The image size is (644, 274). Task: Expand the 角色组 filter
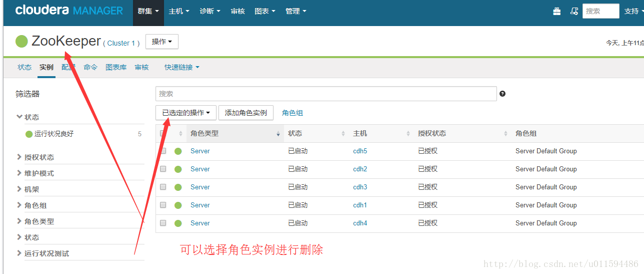click(32, 205)
